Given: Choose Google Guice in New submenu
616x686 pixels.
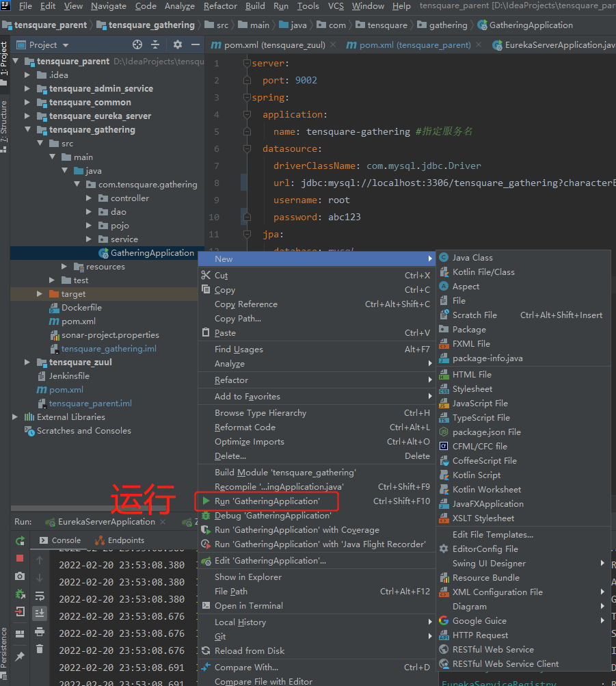Looking at the screenshot, I should point(523,621).
